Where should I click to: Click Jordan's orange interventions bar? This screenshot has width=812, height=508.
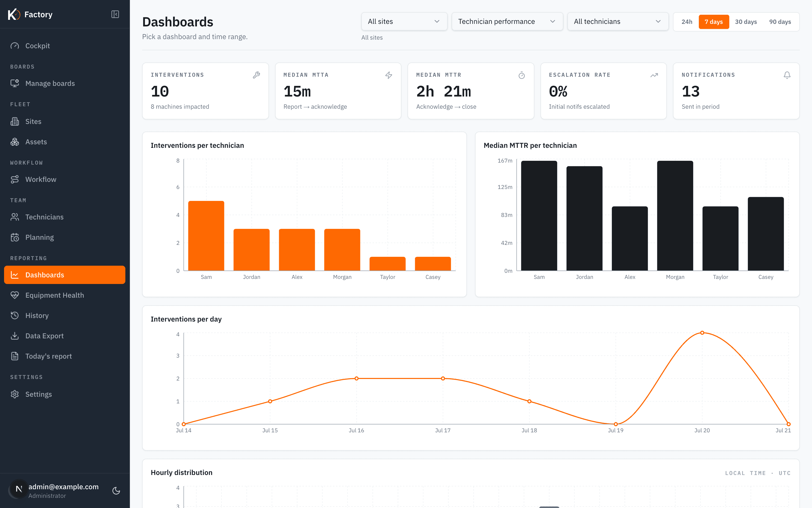coord(251,250)
